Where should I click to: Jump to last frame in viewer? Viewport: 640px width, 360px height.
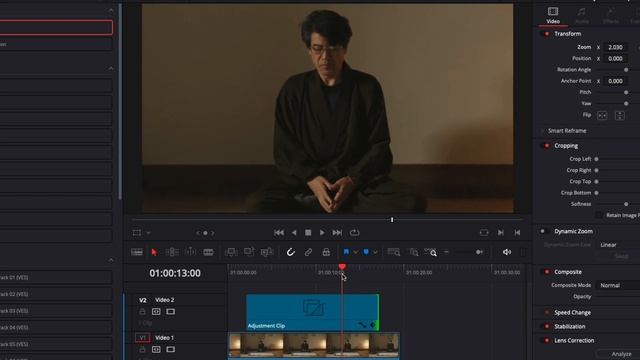[337, 233]
